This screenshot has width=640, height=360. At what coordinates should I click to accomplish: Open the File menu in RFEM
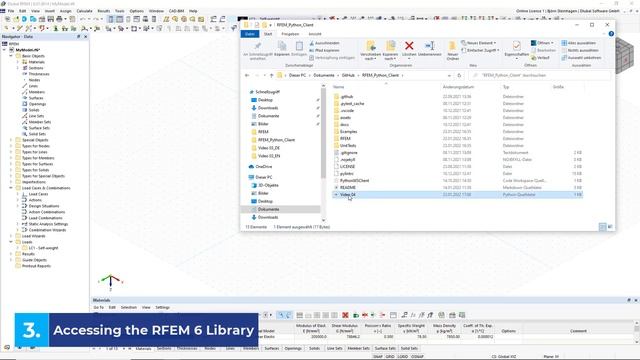(x=11, y=11)
